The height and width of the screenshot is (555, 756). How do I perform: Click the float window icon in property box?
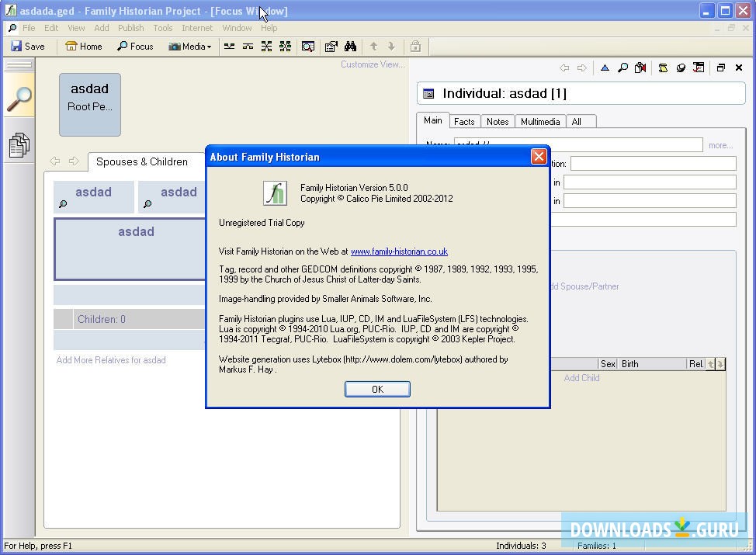coord(721,68)
